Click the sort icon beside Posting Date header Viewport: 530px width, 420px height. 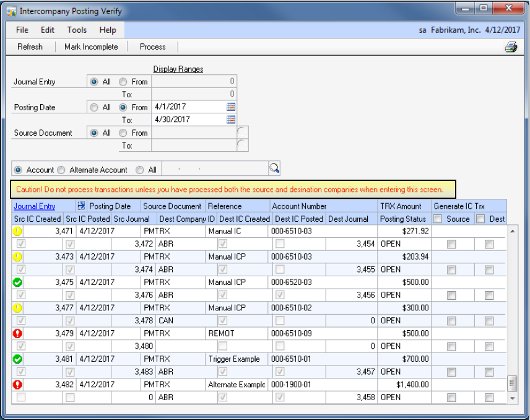click(81, 206)
